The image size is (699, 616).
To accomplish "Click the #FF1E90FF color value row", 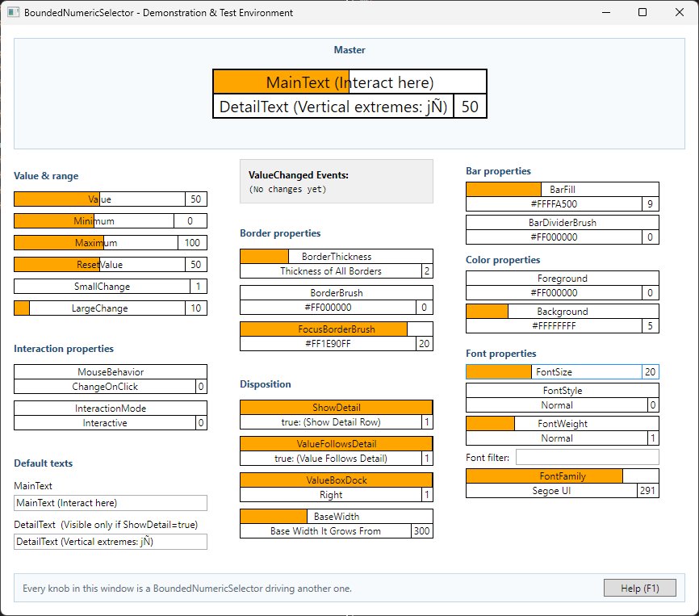I will point(328,344).
